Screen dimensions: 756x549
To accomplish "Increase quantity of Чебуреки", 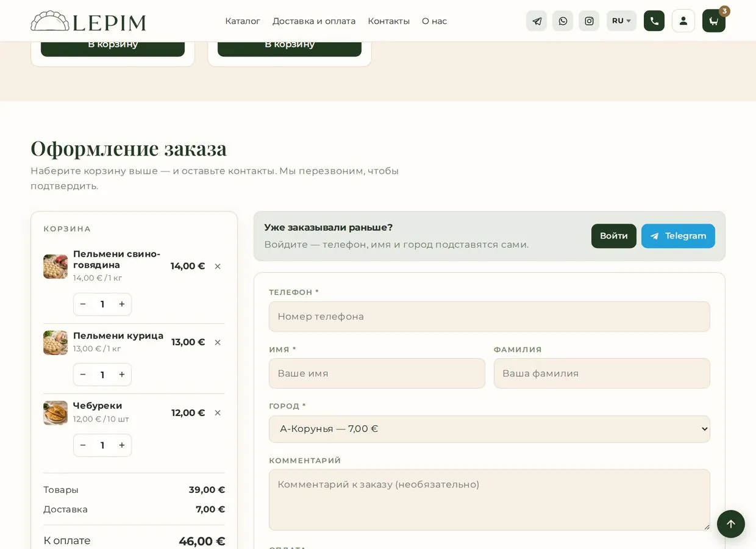I will click(x=122, y=445).
